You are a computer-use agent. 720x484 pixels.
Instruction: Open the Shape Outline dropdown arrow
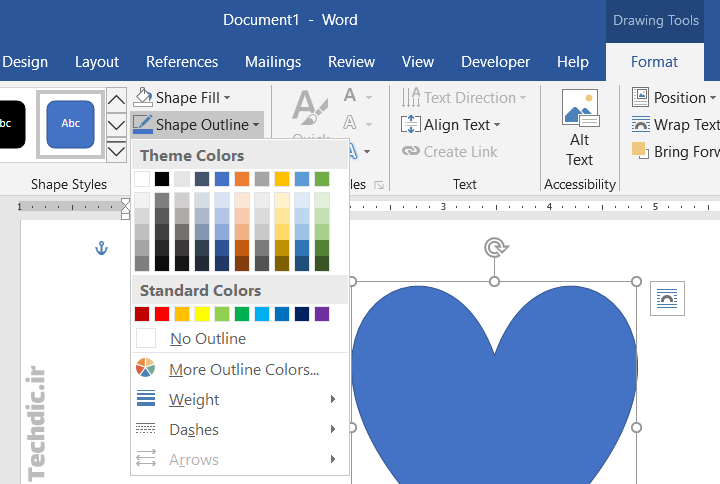click(x=256, y=124)
